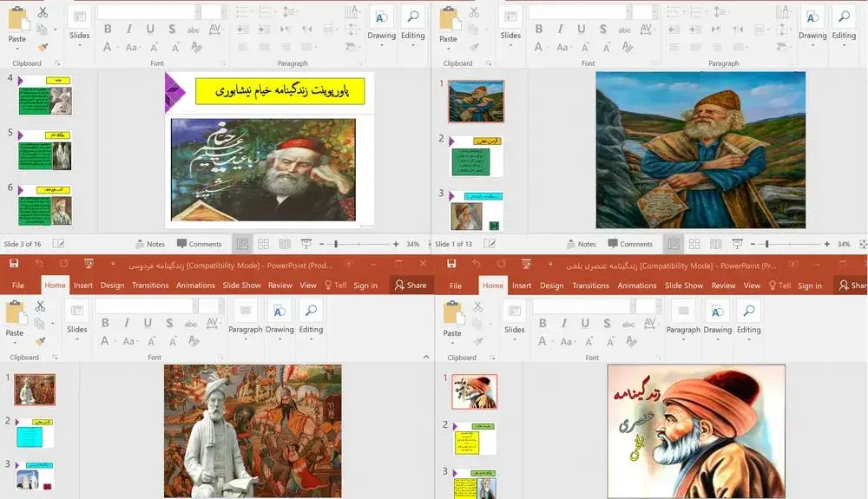Toggle the Notes pane in the 13-slide window
Image resolution: width=868 pixels, height=499 pixels.
[581, 244]
